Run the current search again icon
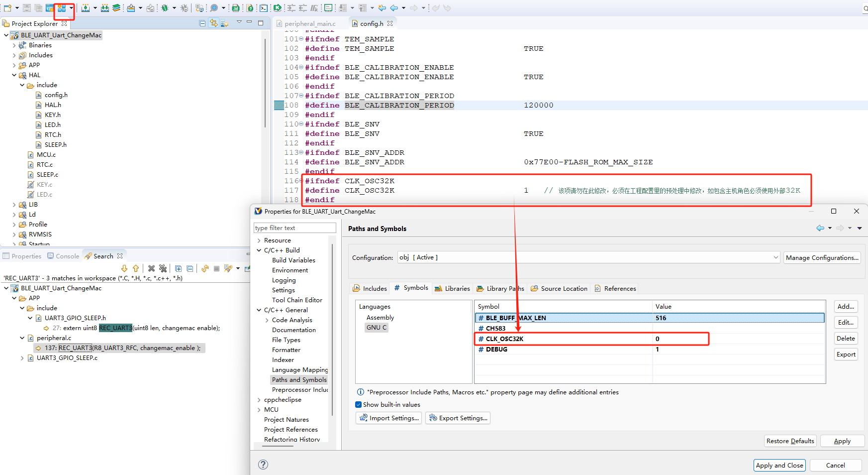Screen dimensions: 868x475 point(205,268)
